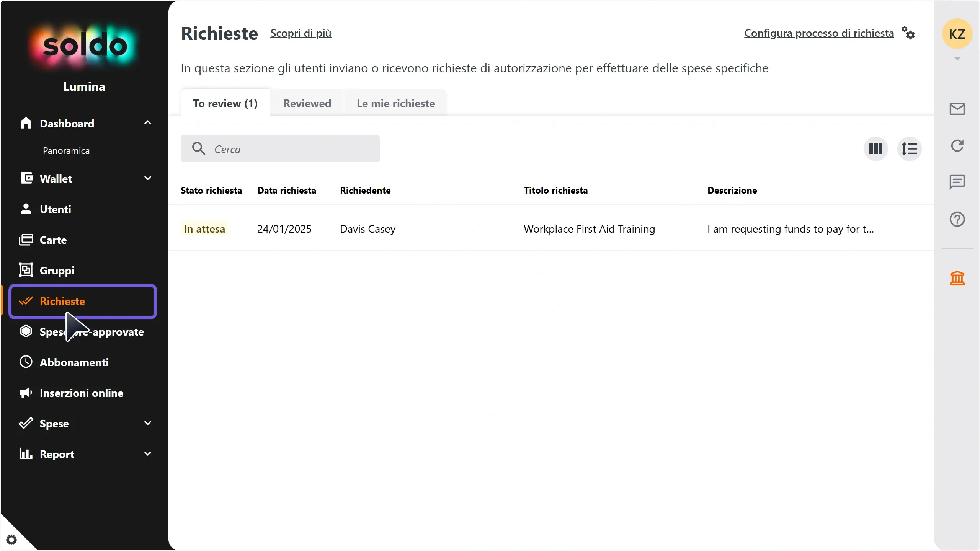The height and width of the screenshot is (551, 980).
Task: Open settings gear at bottom-left corner
Action: 12,540
